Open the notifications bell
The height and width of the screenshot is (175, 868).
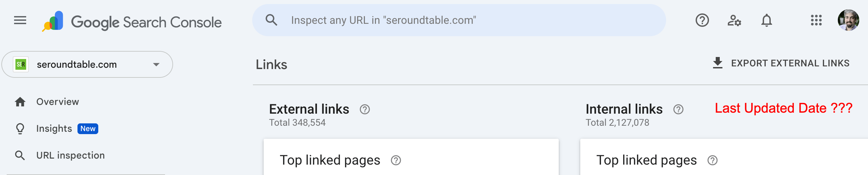tap(766, 20)
